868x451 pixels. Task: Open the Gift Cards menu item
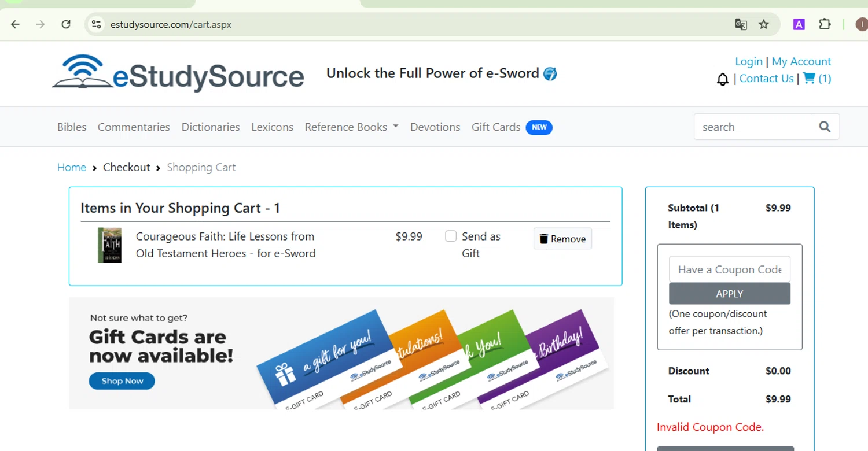tap(496, 127)
